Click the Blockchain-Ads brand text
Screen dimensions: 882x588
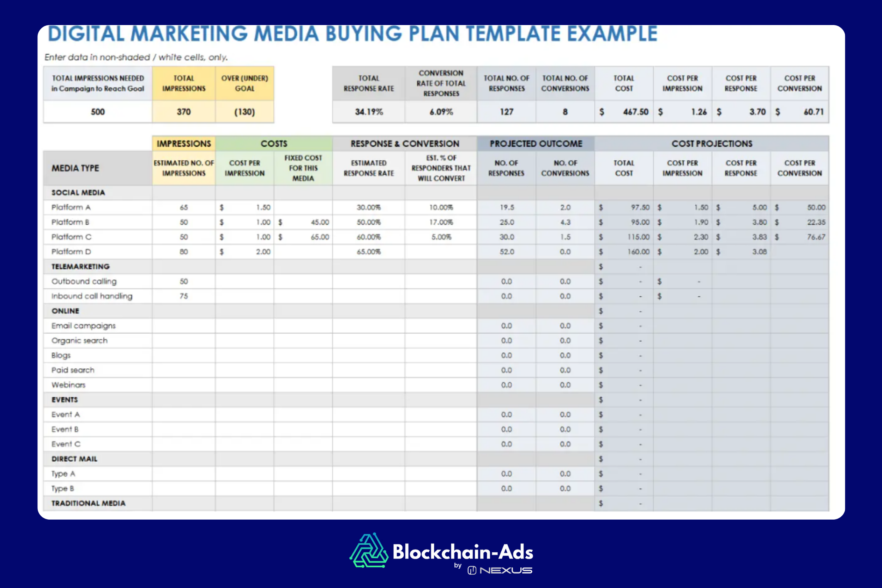coord(463,552)
